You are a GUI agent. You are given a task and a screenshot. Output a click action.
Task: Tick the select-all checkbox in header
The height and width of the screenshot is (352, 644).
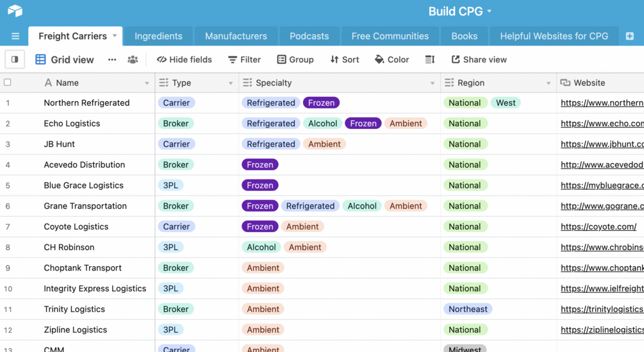(8, 83)
